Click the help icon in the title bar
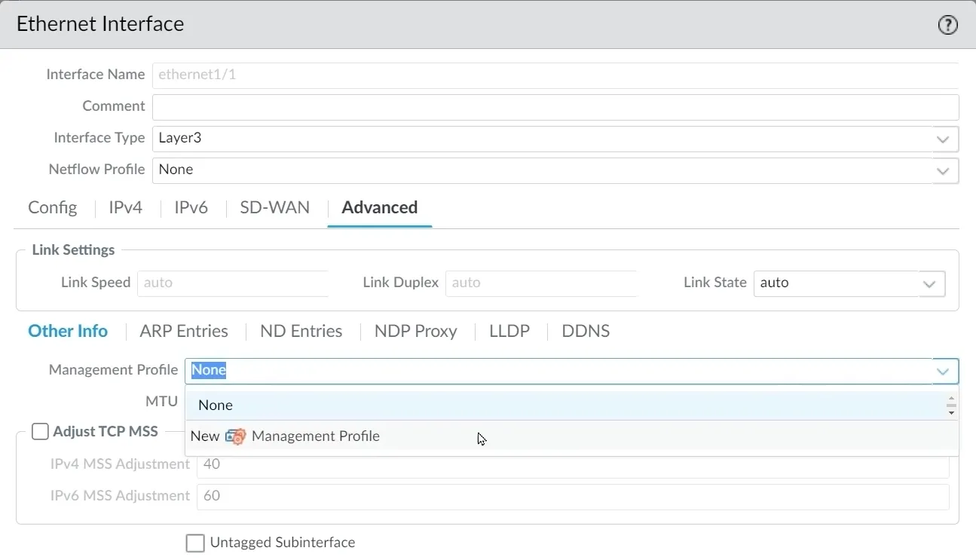The image size is (976, 560). [x=947, y=24]
